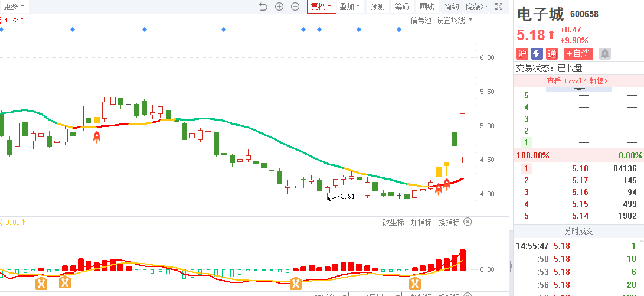Click the rightmost blue diamond marker

399,30
